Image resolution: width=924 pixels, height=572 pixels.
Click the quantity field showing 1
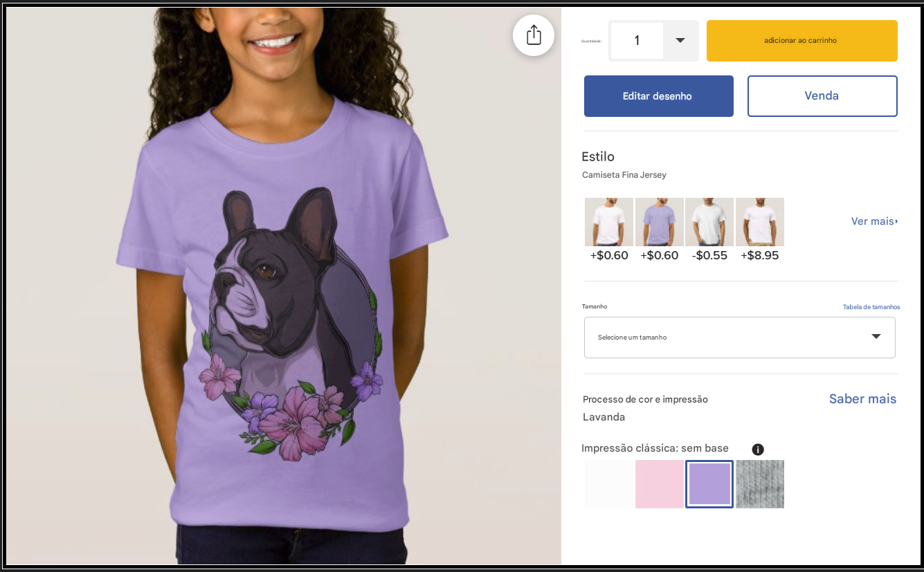637,40
